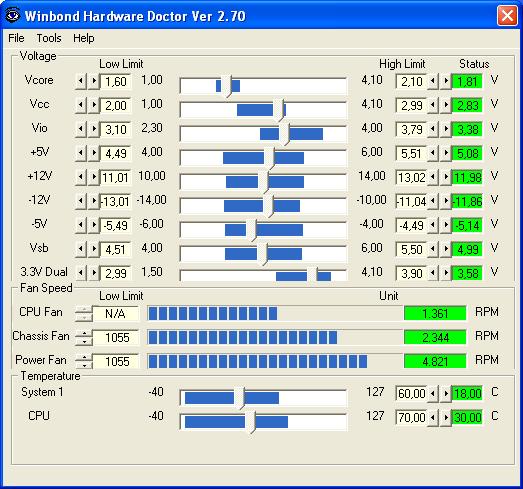The width and height of the screenshot is (523, 489).
Task: Increase the Vsb high limit with right arrow
Action: pyautogui.click(x=446, y=249)
